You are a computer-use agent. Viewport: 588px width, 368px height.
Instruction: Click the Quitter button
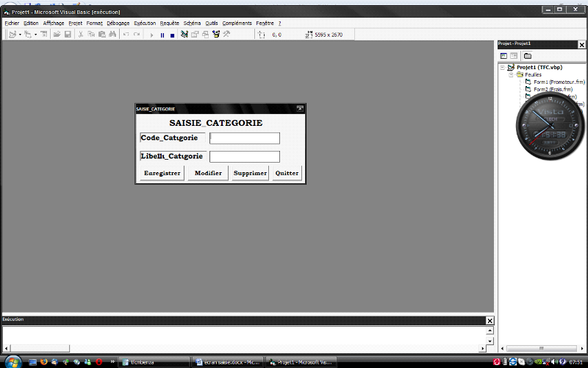pos(287,173)
